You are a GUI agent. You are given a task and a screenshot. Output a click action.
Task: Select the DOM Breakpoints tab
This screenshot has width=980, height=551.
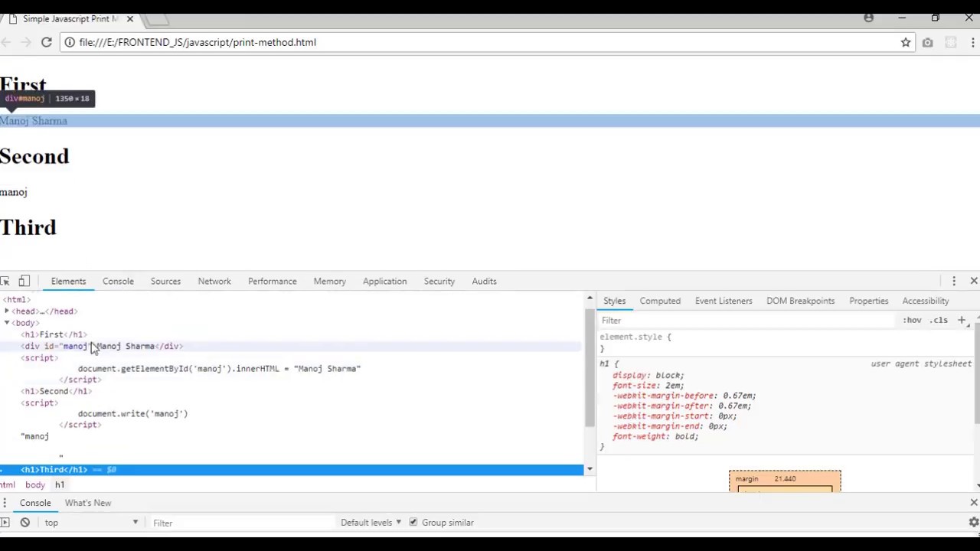pyautogui.click(x=801, y=301)
